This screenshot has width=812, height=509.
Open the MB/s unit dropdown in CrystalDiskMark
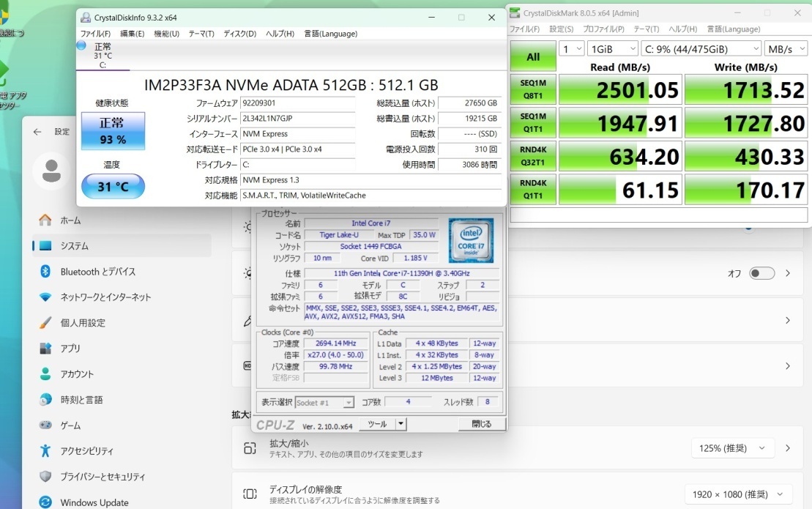coord(786,48)
